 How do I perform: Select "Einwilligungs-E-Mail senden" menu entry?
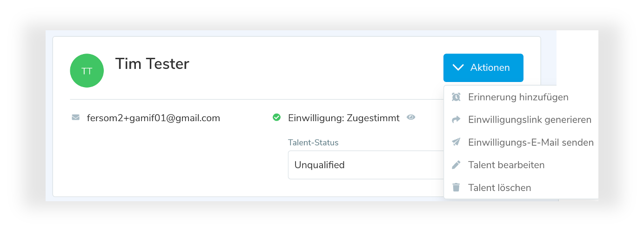click(530, 142)
